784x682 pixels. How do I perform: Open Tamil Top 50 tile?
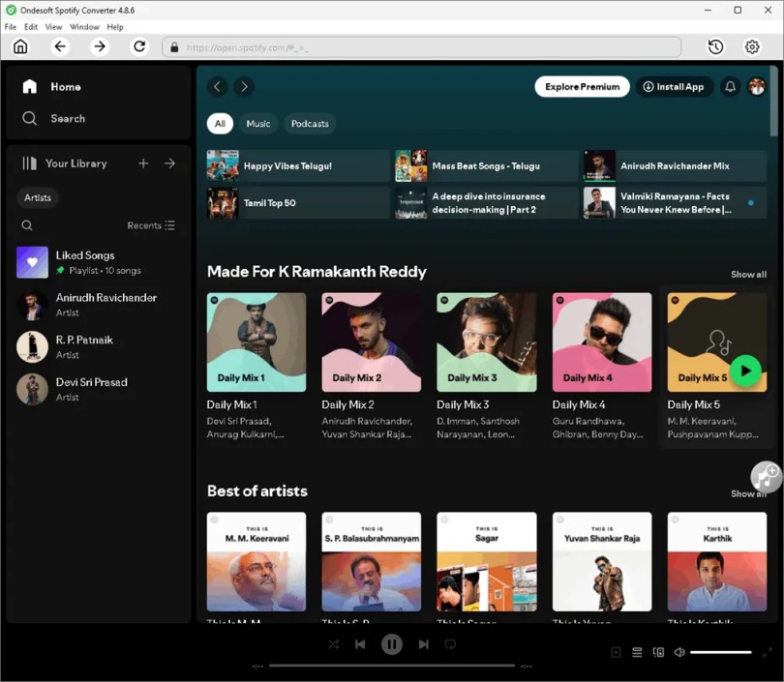tap(298, 203)
